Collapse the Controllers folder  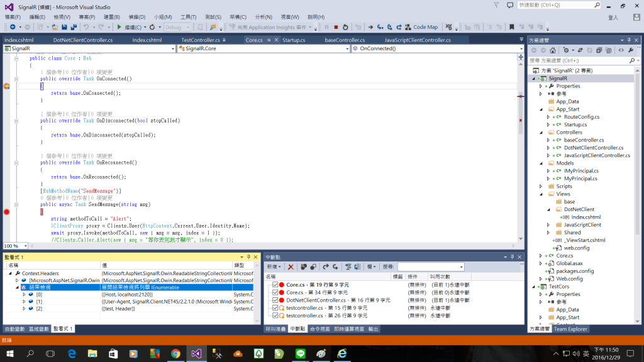pyautogui.click(x=541, y=133)
